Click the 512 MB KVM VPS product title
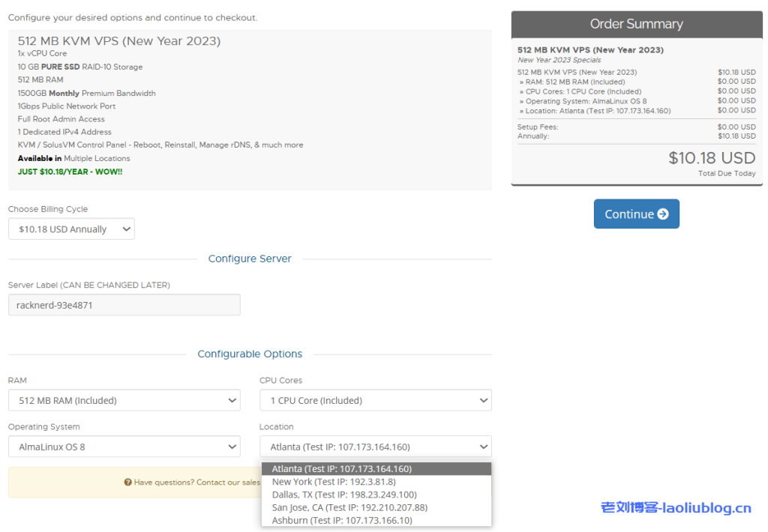 (119, 41)
